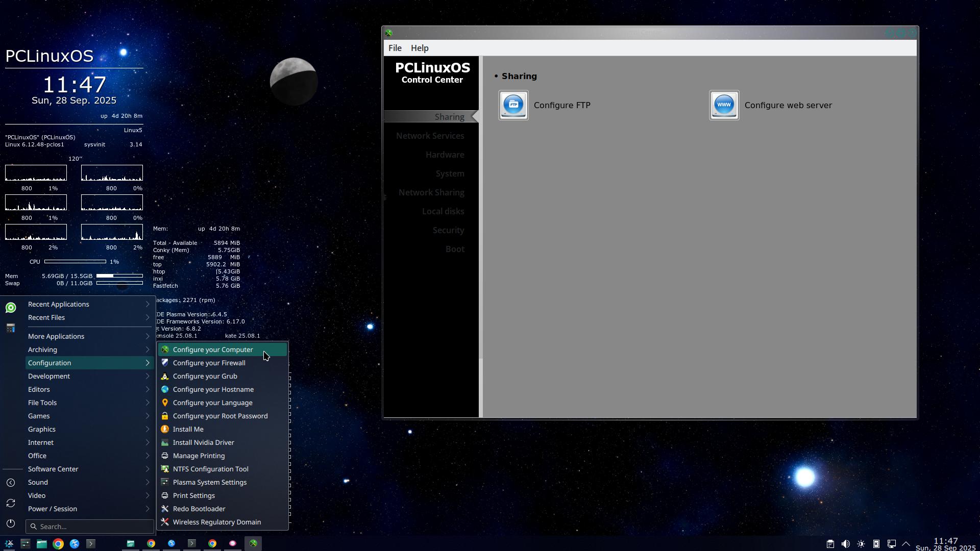This screenshot has width=980, height=551.
Task: Open the Configure FTP icon
Action: (513, 105)
